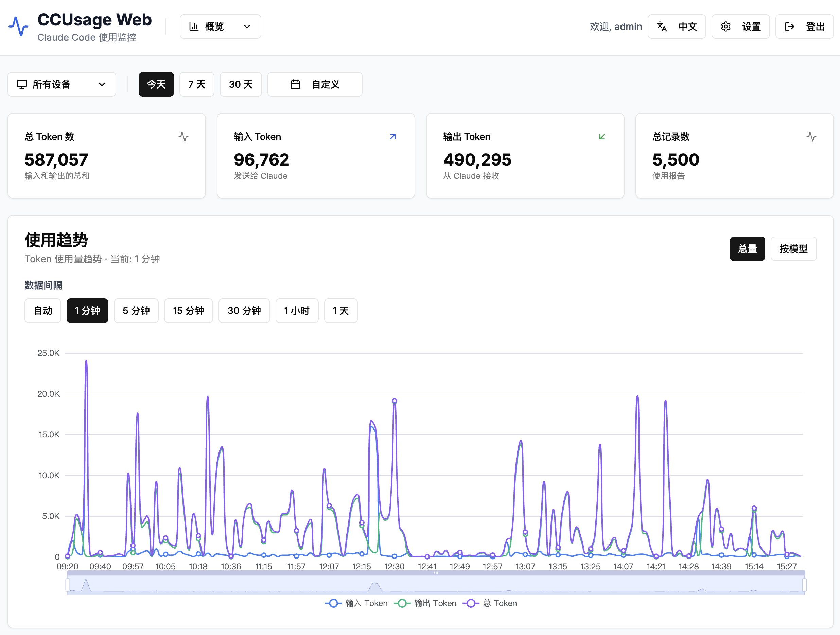Click the logout arrow icon
Screen dimensions: 840x635
789,27
